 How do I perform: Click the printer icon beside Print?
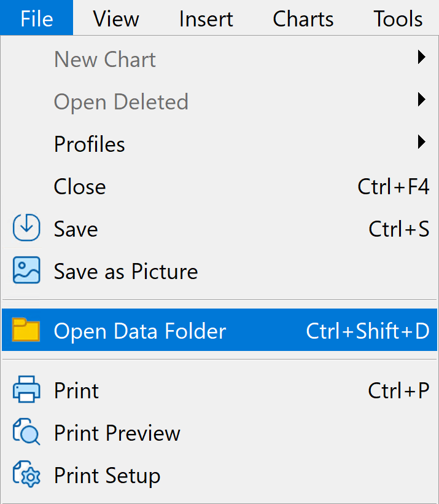point(26,389)
